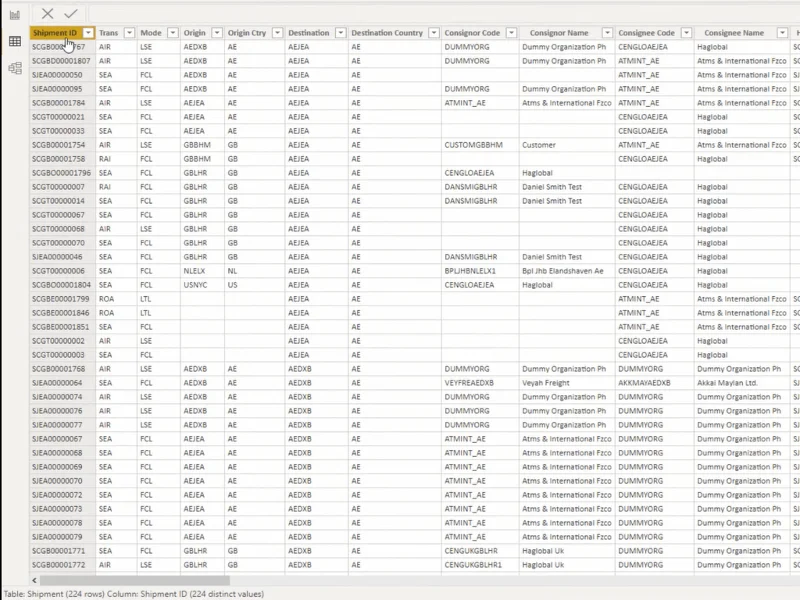Open Mode column filter dropdown
800x600 pixels.
(172, 33)
